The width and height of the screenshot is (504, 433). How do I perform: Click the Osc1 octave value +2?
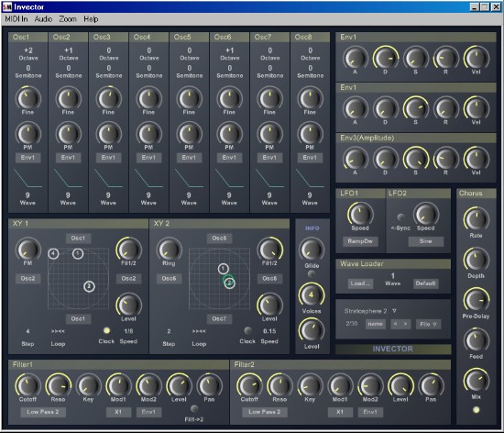click(x=28, y=50)
